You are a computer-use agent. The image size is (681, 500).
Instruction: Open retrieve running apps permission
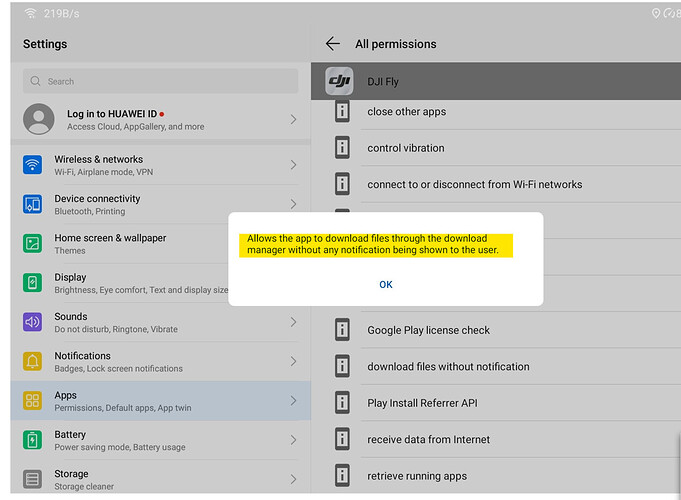[x=496, y=476]
